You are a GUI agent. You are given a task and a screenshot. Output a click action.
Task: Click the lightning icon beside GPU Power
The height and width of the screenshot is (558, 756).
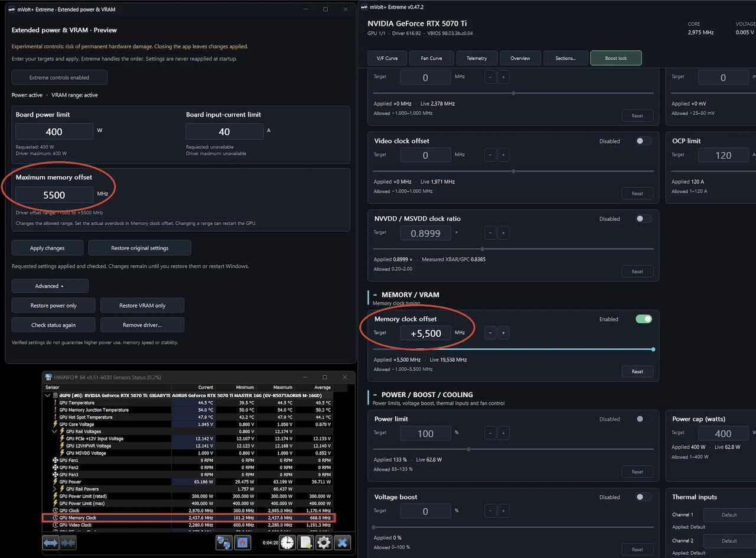(56, 482)
